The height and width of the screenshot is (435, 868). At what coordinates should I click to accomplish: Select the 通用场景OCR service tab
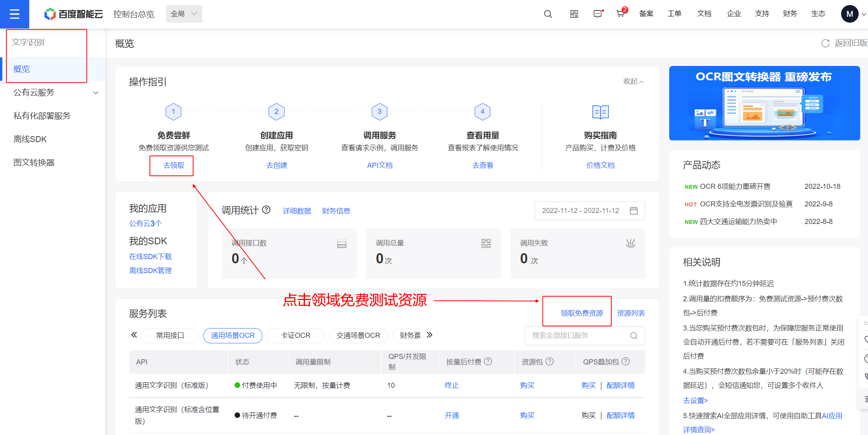(x=233, y=336)
